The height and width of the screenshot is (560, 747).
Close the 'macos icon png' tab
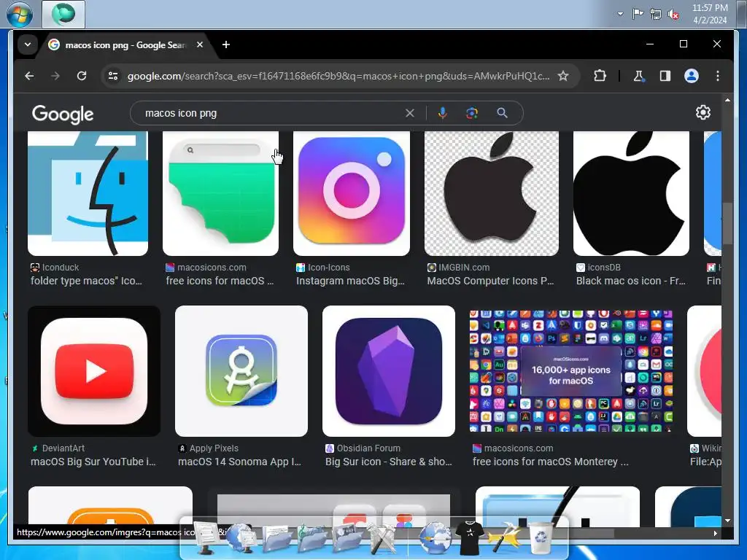tap(200, 44)
